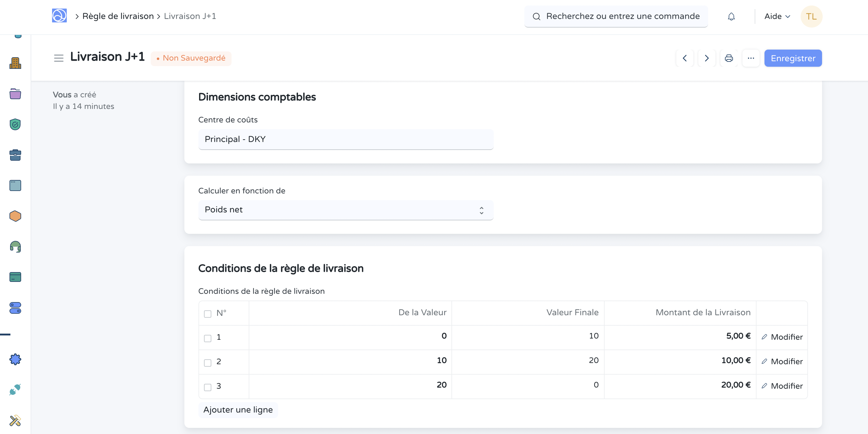
Task: Open the shield checkmark sidebar icon
Action: (x=15, y=124)
